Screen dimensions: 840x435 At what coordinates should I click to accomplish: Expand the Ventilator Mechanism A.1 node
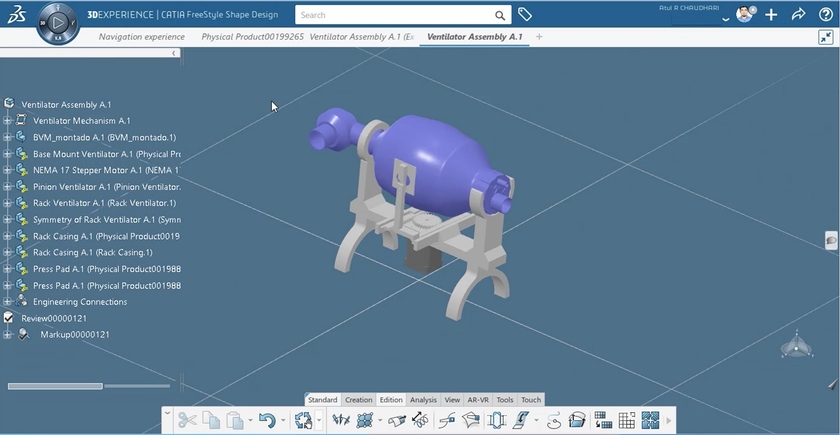(8, 121)
